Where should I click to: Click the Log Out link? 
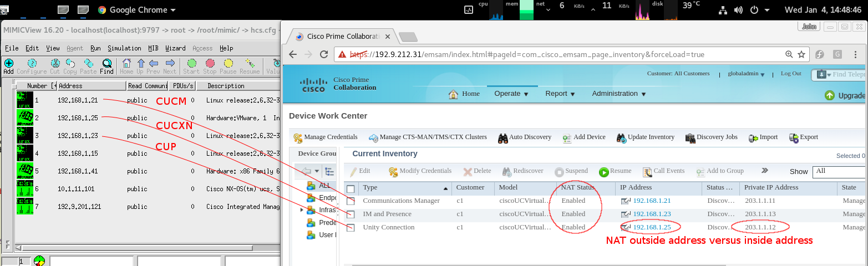[x=791, y=74]
